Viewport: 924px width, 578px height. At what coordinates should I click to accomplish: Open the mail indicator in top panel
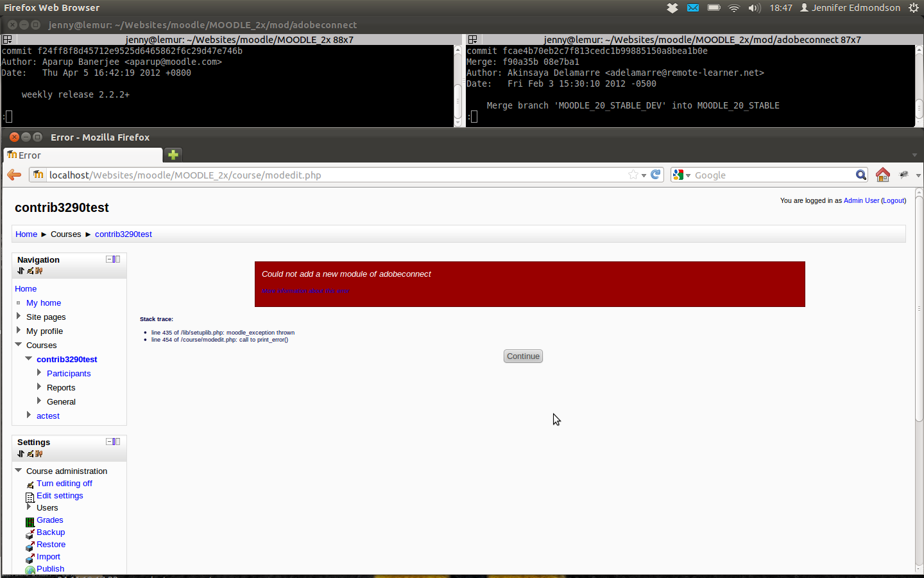click(693, 8)
